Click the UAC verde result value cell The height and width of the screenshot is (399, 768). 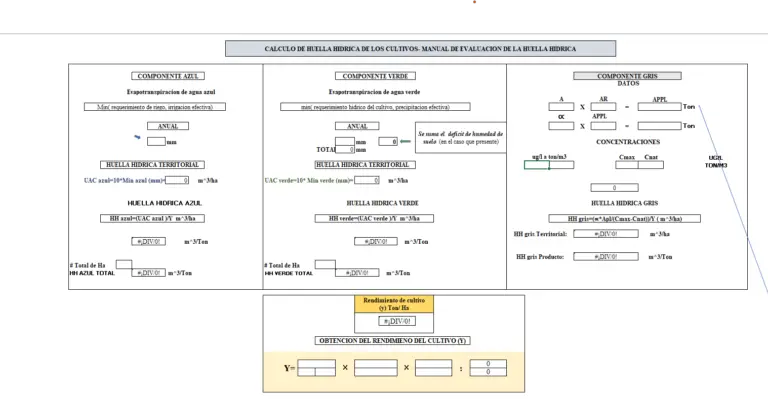(367, 180)
